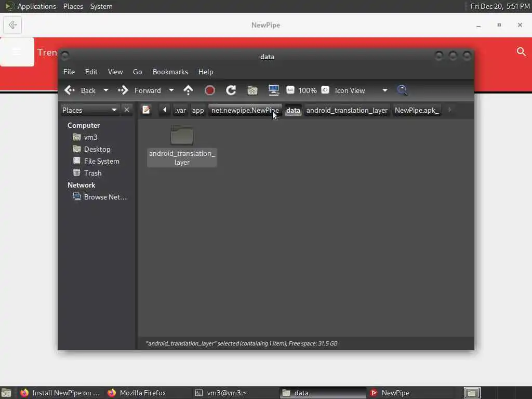Jump to the app path segment

click(198, 110)
